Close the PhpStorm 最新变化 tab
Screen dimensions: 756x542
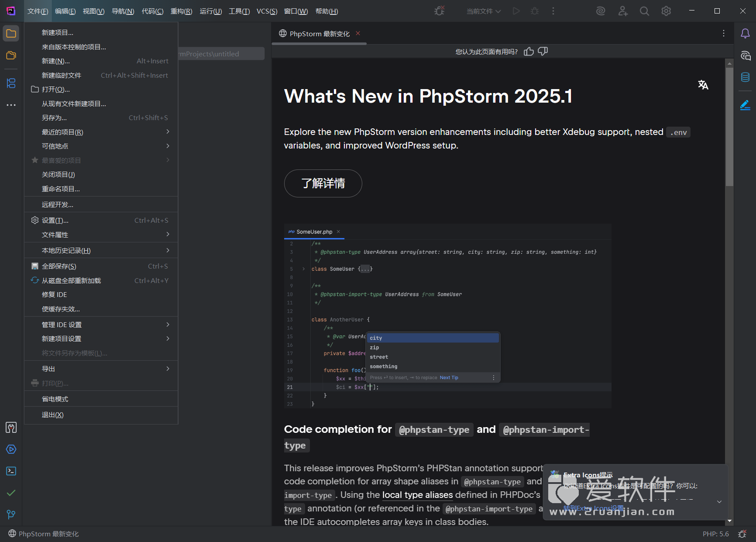pyautogui.click(x=358, y=33)
